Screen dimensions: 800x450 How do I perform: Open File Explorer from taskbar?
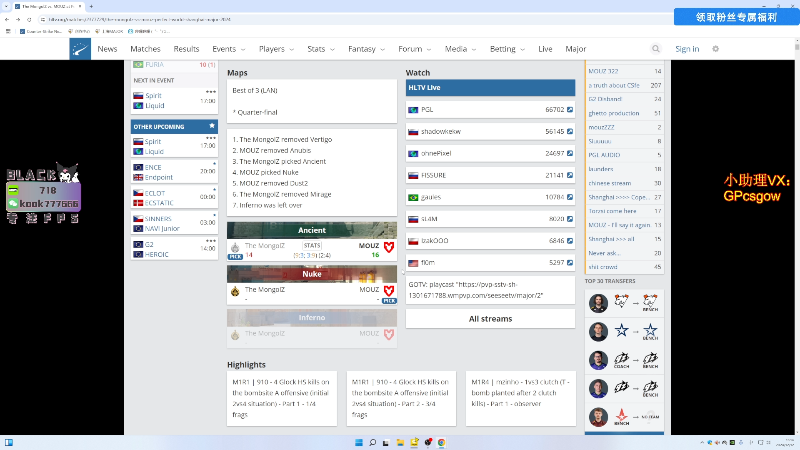401,442
